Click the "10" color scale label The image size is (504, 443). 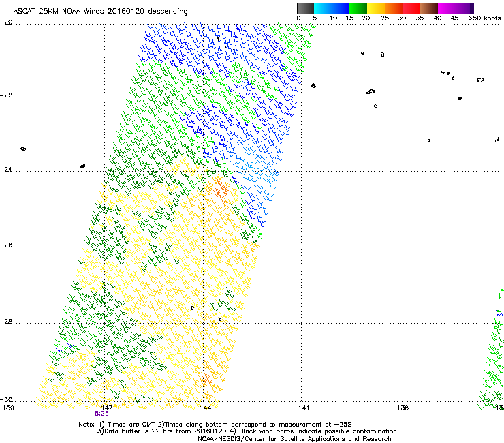pyautogui.click(x=333, y=18)
